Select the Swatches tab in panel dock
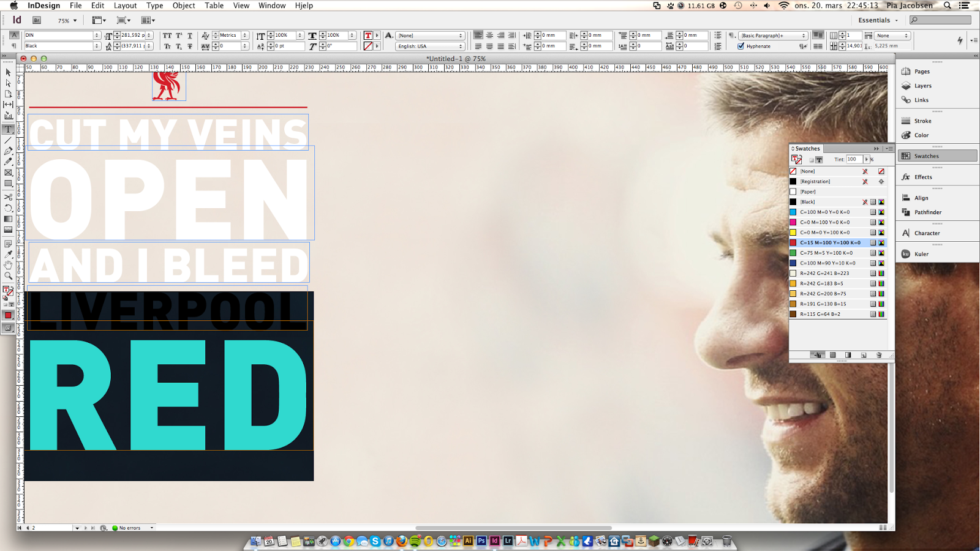Image resolution: width=980 pixels, height=551 pixels. (x=938, y=156)
